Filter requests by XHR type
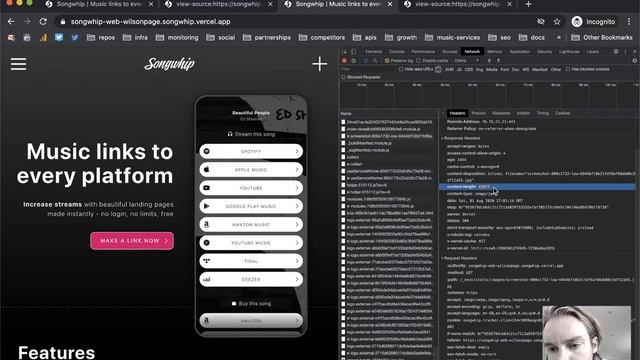 [x=449, y=70]
